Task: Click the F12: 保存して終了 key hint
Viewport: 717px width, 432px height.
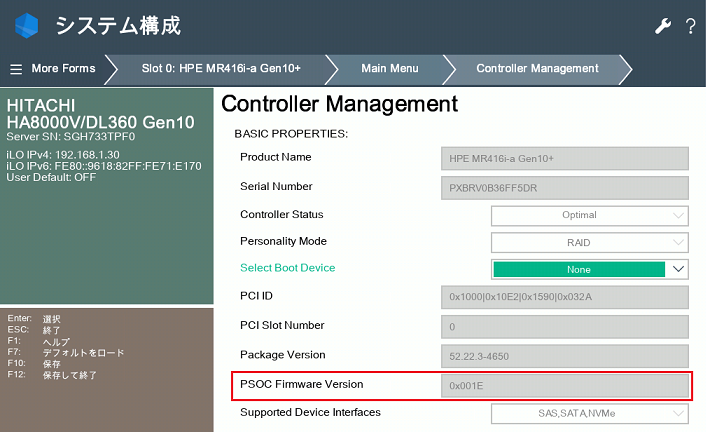Action: pos(52,375)
